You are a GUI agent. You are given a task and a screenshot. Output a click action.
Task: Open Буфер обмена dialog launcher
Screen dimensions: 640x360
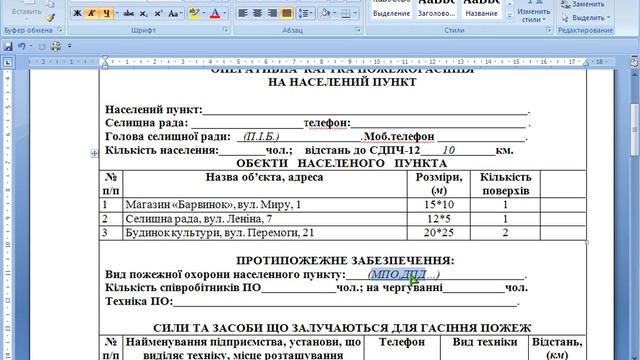60,29
